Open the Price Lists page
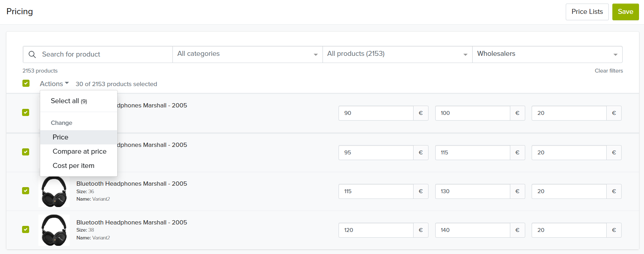This screenshot has height=254, width=644. point(587,12)
